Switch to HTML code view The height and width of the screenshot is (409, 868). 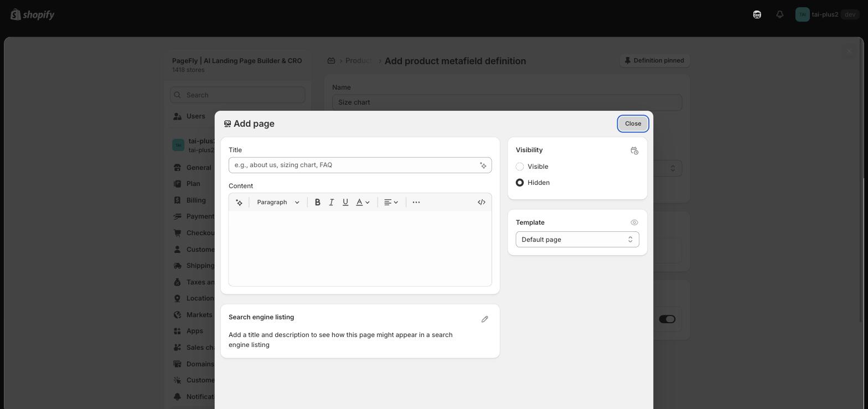coord(482,203)
